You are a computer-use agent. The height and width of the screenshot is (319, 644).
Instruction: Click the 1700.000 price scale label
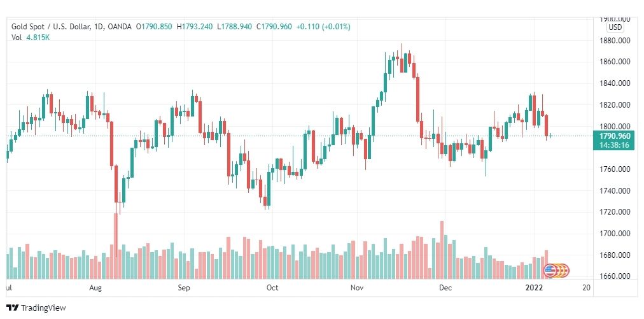(x=615, y=234)
